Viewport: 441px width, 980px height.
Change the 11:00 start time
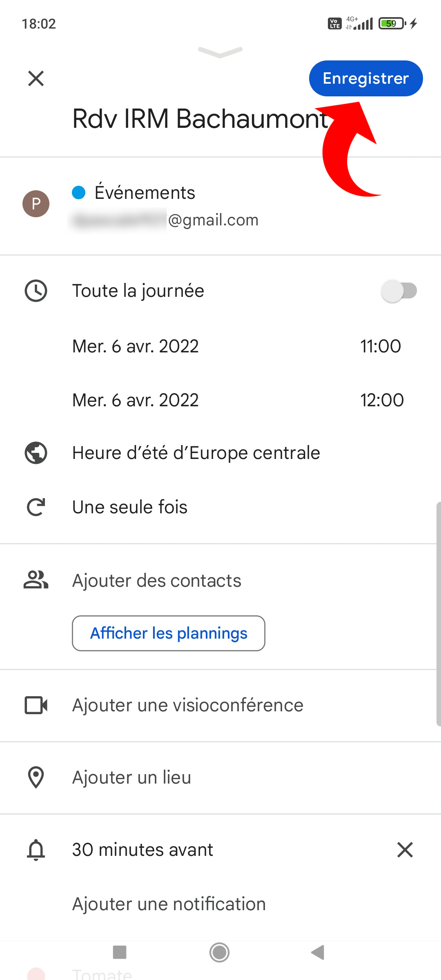point(380,346)
